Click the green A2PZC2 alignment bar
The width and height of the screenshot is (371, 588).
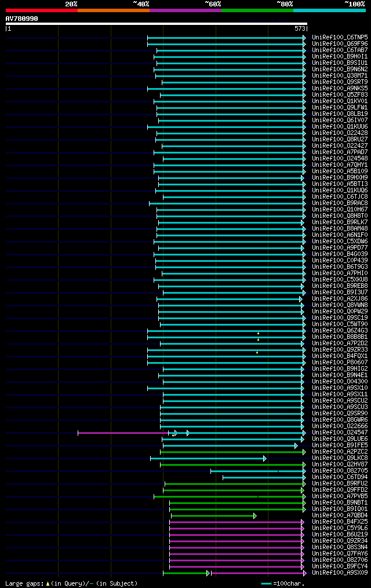tap(232, 452)
